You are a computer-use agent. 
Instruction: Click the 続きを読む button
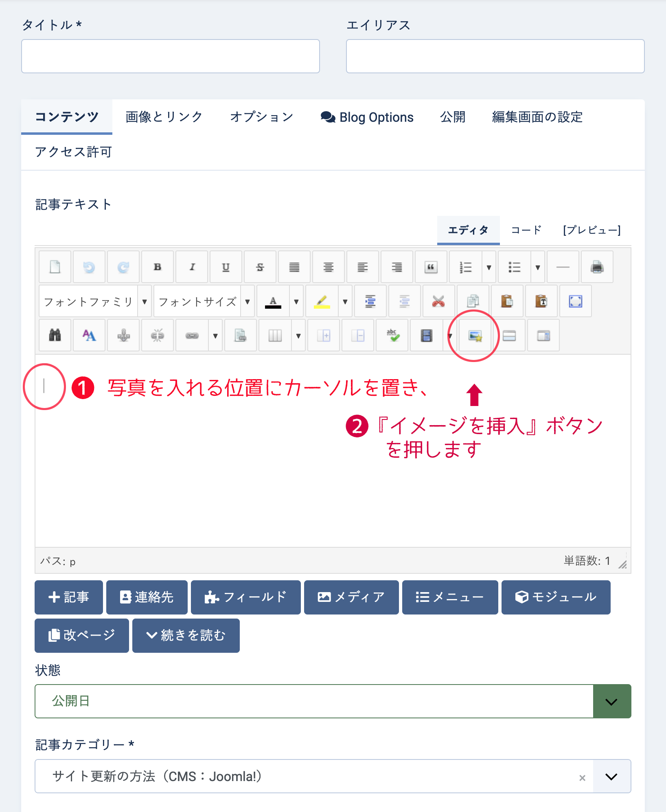click(186, 635)
